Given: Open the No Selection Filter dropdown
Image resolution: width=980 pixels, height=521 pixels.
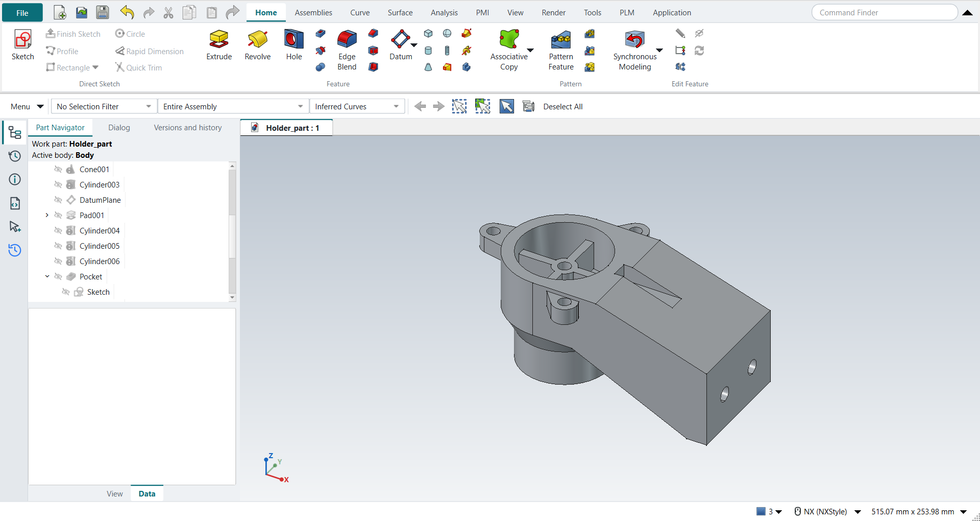Looking at the screenshot, I should 104,106.
